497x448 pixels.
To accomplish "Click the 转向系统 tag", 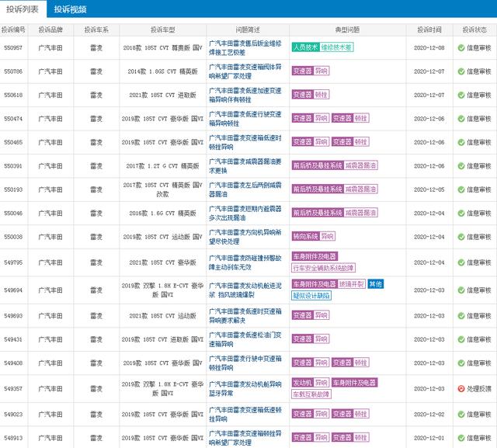I will [305, 237].
